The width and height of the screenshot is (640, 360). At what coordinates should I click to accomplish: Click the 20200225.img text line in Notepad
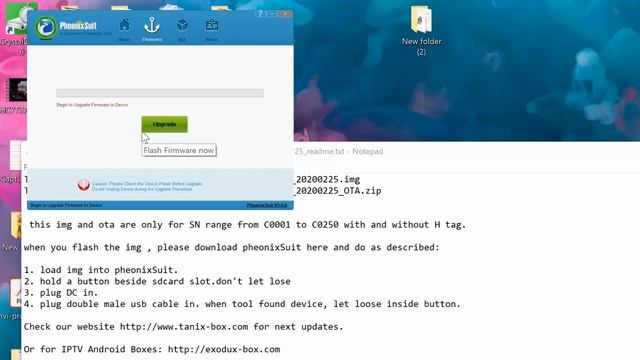click(328, 179)
